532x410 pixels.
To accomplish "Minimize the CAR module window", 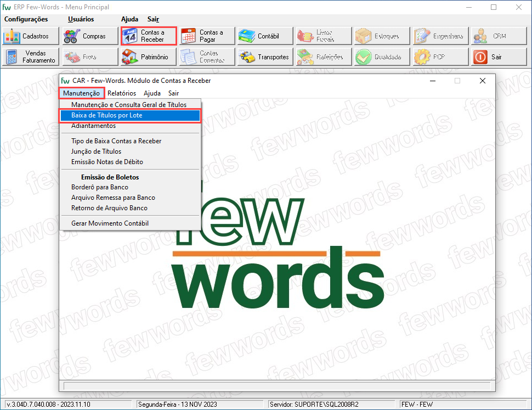I will (x=433, y=81).
